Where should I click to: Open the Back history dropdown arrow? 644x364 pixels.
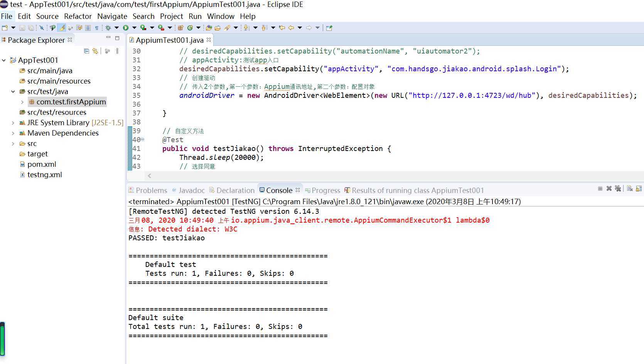pyautogui.click(x=300, y=28)
